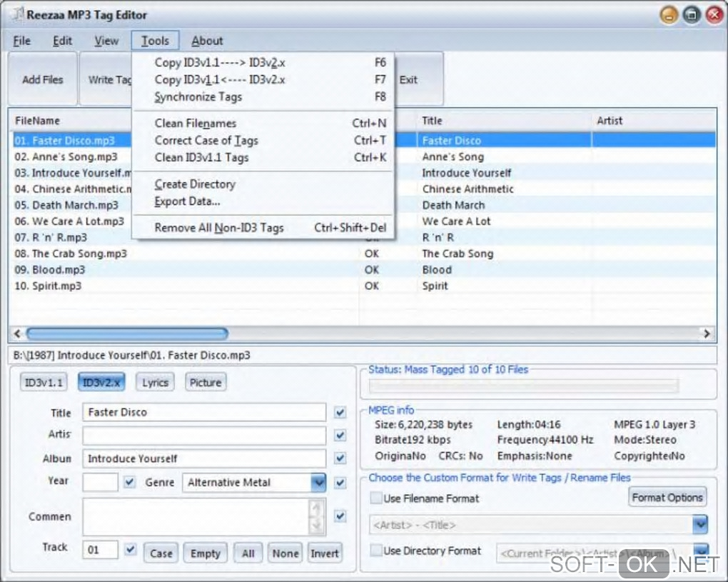Open Format Options
The image size is (728, 582).
pos(667,498)
